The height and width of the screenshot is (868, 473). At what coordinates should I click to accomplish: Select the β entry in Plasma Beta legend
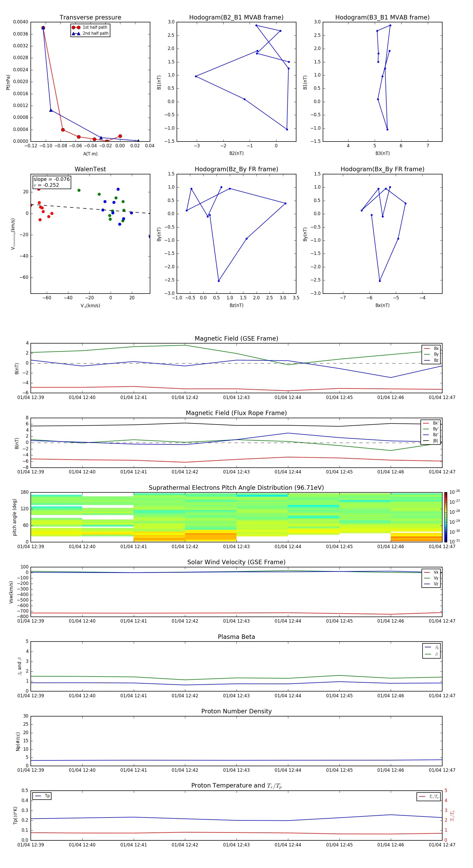point(431,654)
